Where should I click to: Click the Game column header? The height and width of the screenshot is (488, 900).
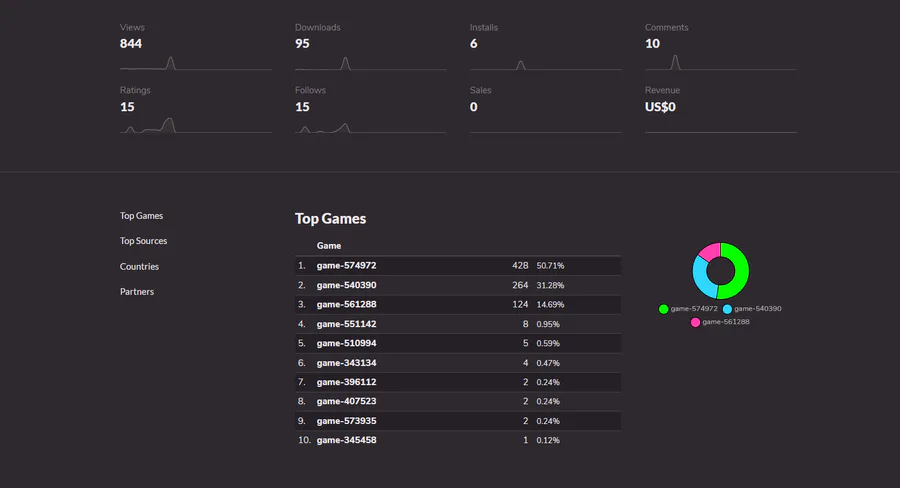(x=329, y=246)
